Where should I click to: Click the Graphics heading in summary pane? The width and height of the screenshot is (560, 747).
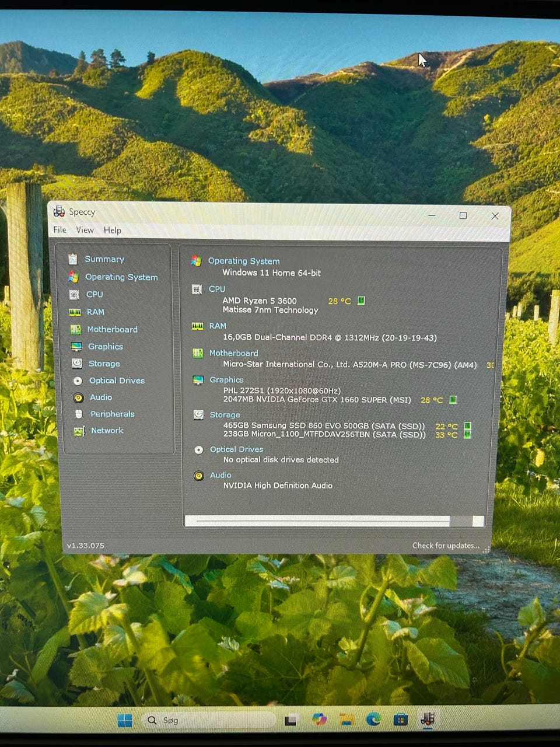pos(226,380)
